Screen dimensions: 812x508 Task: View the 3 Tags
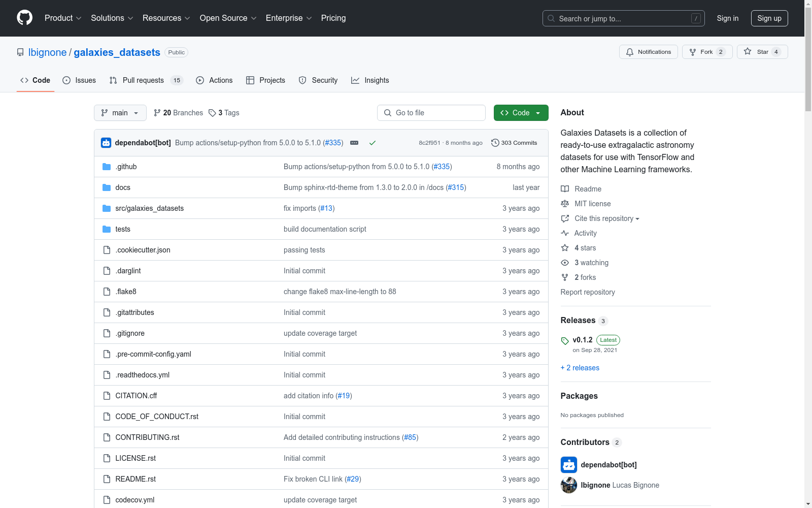[224, 113]
